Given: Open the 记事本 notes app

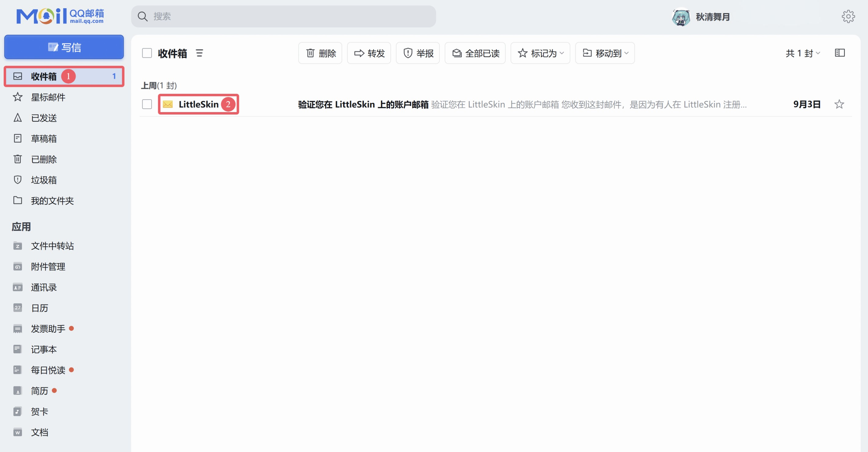Looking at the screenshot, I should point(44,349).
